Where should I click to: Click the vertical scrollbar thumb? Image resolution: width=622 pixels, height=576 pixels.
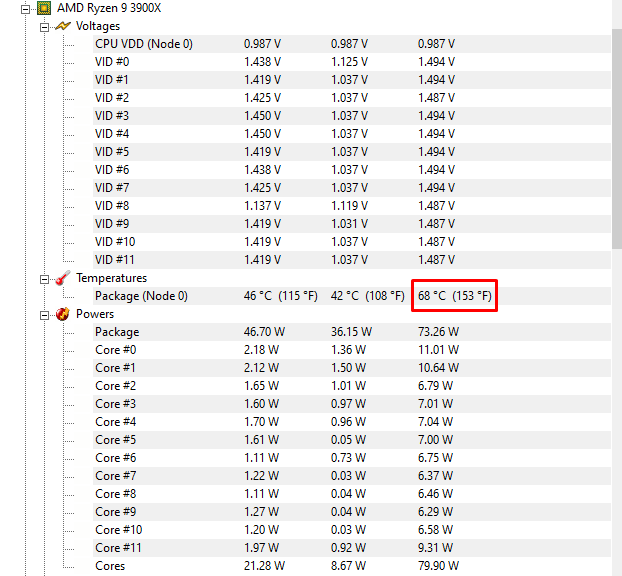pyautogui.click(x=617, y=139)
